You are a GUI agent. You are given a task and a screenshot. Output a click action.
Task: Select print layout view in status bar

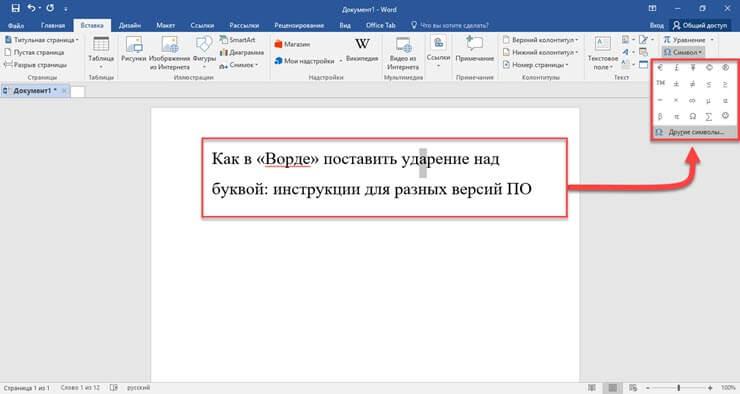[x=612, y=388]
